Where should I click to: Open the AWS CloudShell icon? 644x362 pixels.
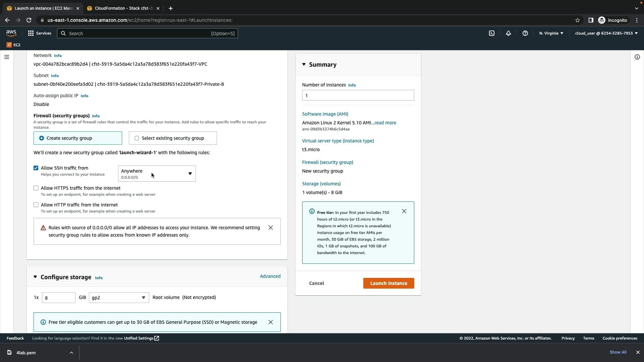point(492,33)
